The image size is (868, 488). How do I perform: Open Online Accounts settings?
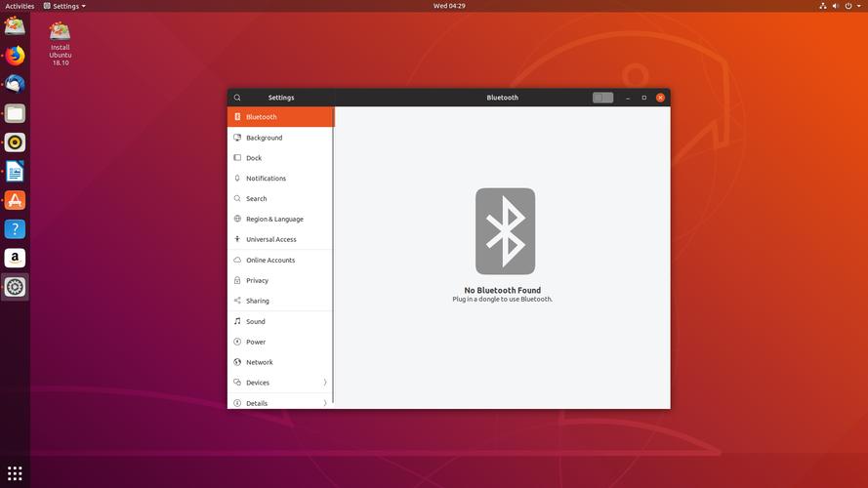pos(279,260)
